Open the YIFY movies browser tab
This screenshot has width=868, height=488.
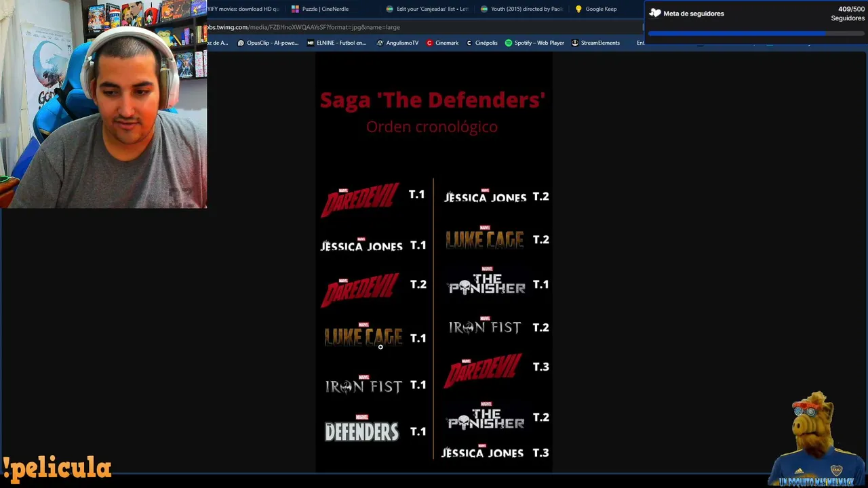click(244, 9)
